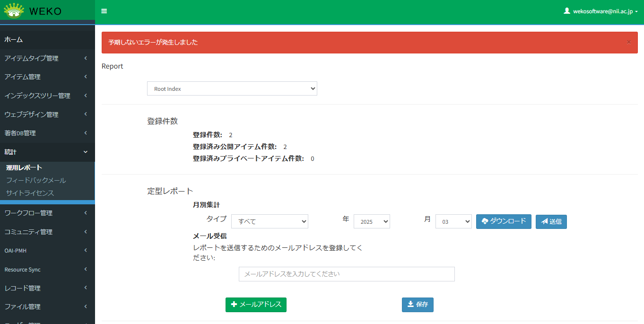Open the サイトライセンス submenu item
Screen dimensions: 644x324
tap(30, 193)
